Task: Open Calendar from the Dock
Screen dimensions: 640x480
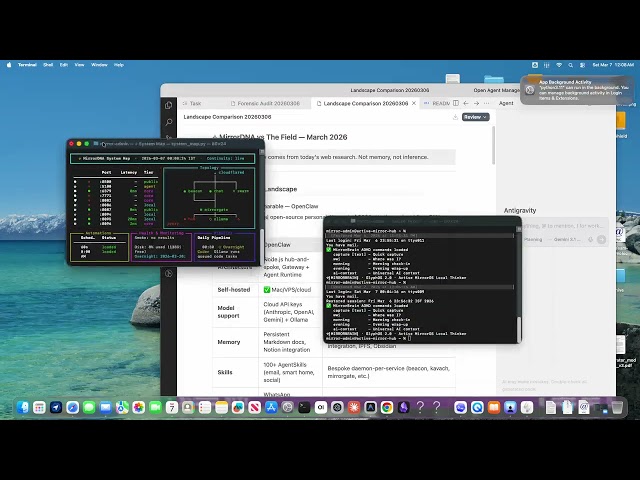Action: (x=172, y=407)
